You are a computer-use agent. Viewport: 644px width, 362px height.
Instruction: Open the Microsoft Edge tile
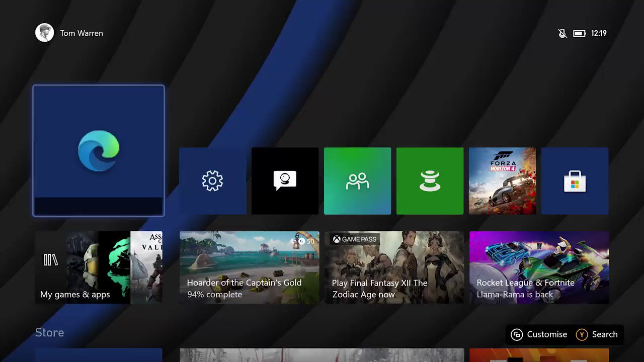(x=99, y=150)
